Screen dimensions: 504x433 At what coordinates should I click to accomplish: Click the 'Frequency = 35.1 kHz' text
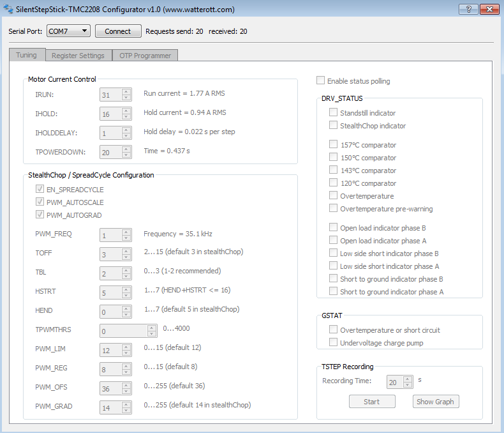(178, 234)
